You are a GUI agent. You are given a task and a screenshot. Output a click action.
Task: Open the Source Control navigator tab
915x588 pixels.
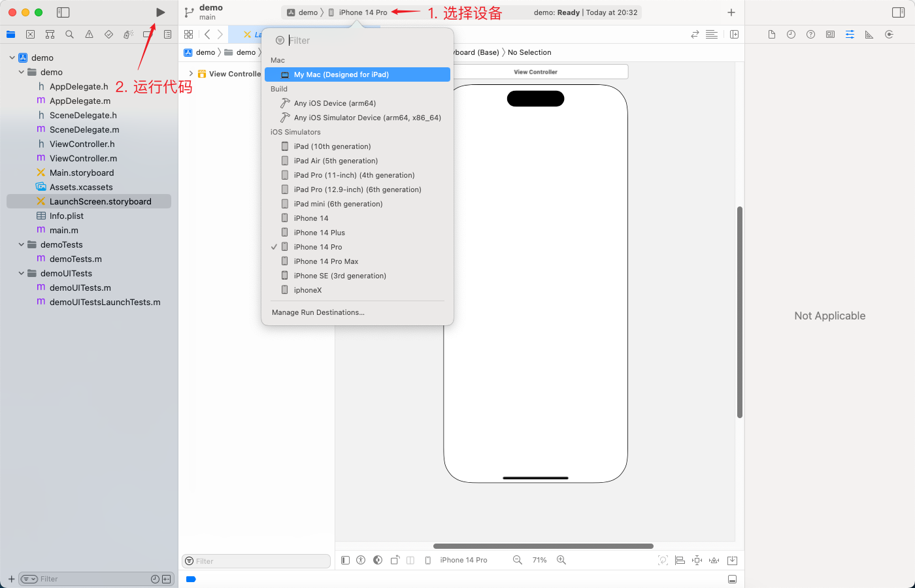[x=30, y=35]
